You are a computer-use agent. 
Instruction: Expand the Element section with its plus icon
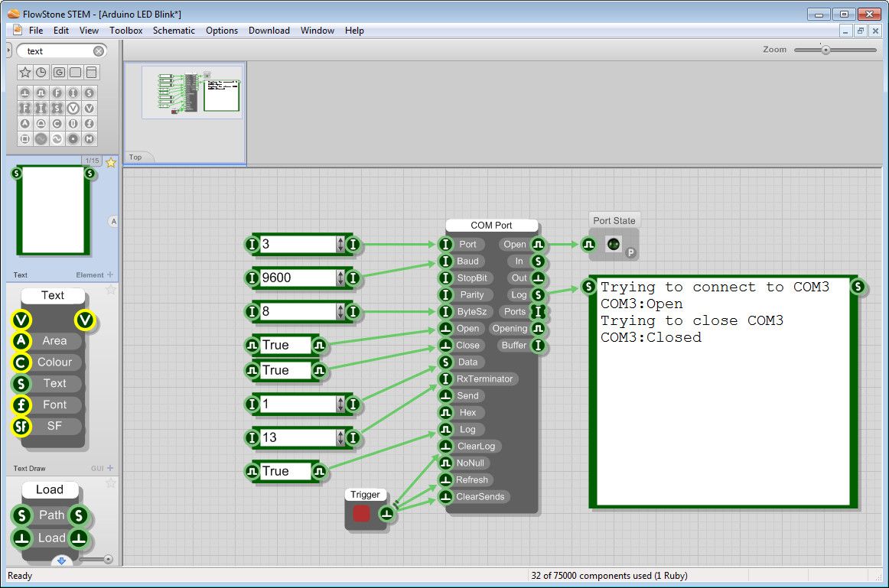click(110, 275)
